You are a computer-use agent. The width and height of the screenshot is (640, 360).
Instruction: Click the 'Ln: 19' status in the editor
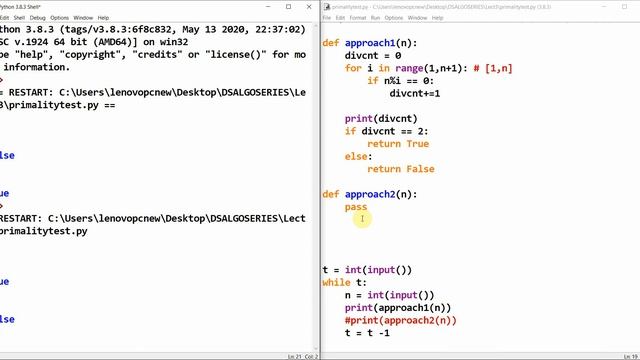630,357
